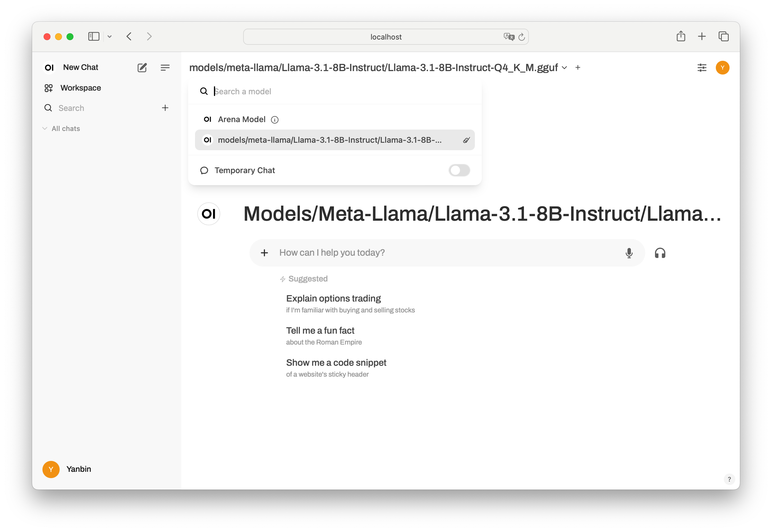
Task: Close the model selector dropdown chevron
Action: (x=564, y=68)
